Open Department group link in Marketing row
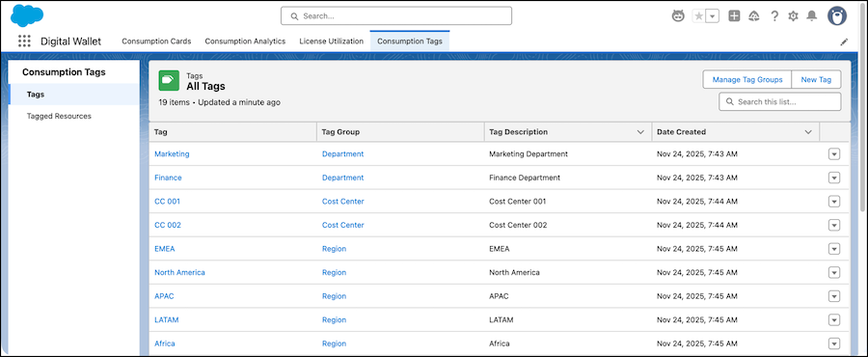The image size is (868, 357). pyautogui.click(x=342, y=153)
